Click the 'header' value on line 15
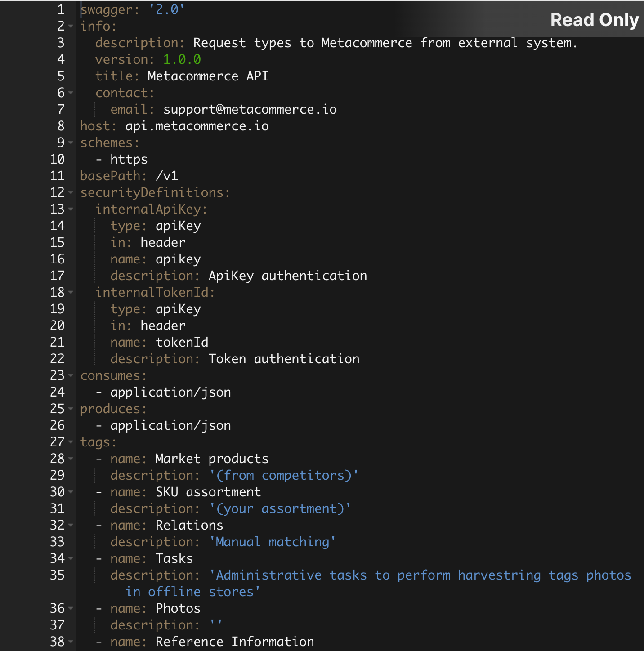 point(163,242)
